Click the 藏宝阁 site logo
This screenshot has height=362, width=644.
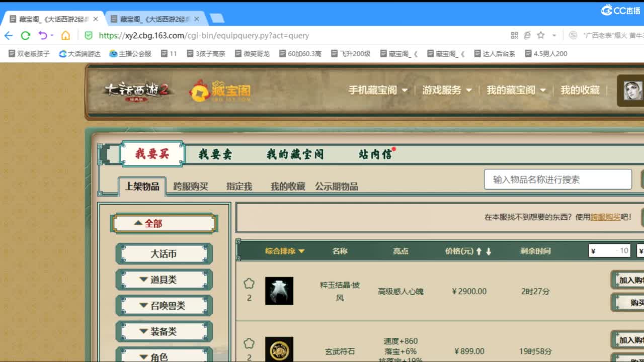click(x=220, y=90)
